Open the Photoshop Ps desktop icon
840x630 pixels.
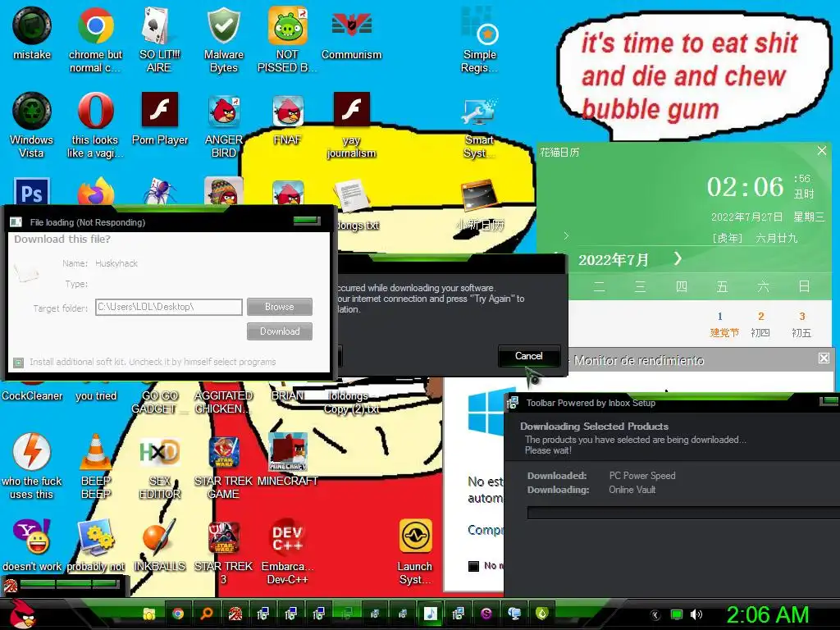[x=32, y=190]
